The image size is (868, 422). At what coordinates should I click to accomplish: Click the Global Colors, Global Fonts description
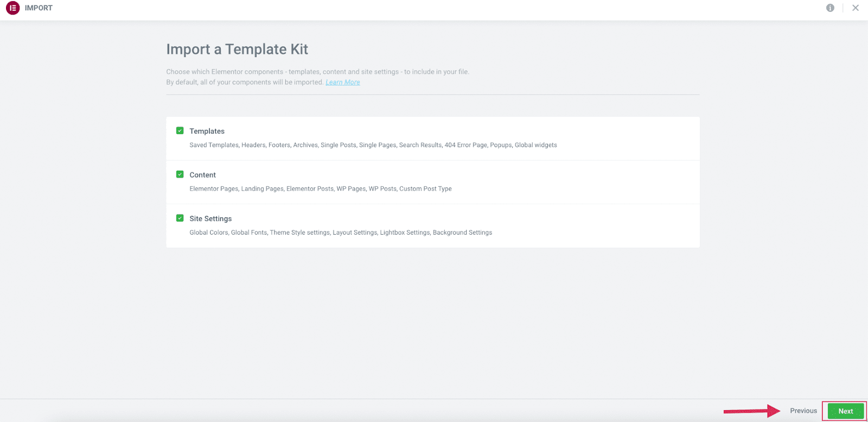coord(340,232)
